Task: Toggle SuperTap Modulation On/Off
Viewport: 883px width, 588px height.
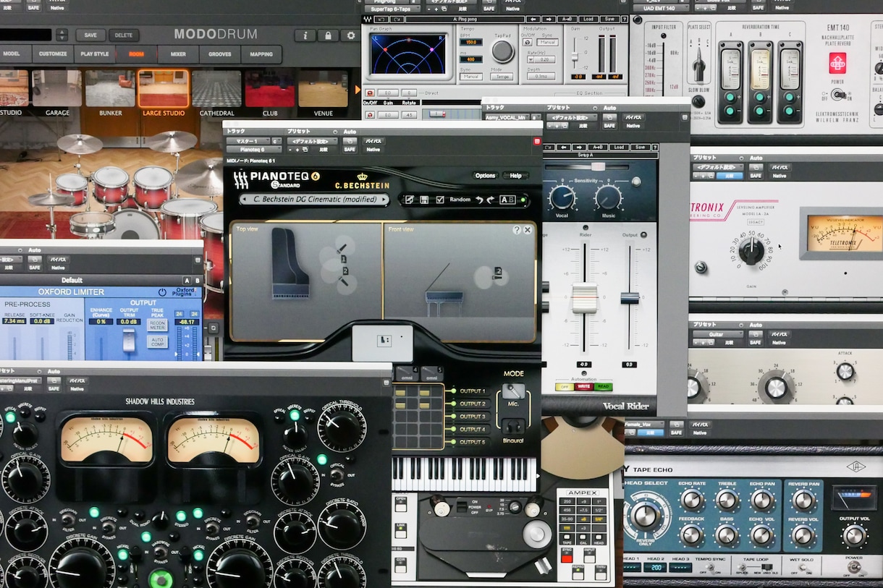Action: (x=528, y=42)
